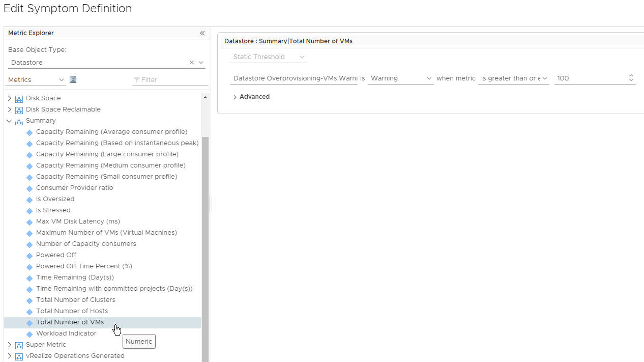Expand the vRealize Operations Generated group
Image resolution: width=644 pixels, height=362 pixels.
coord(9,356)
